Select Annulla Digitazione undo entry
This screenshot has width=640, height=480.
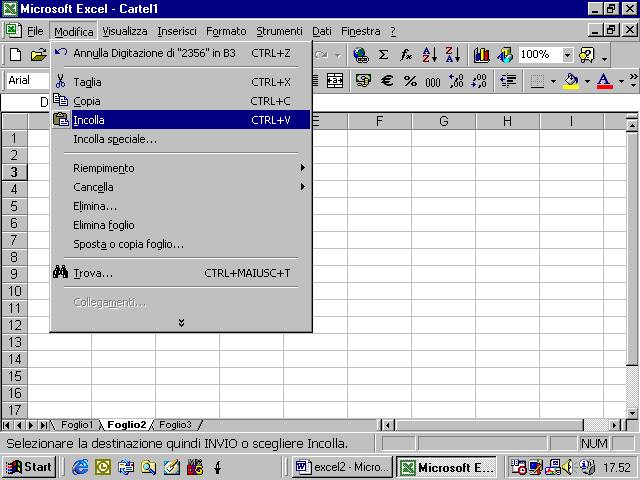point(180,53)
